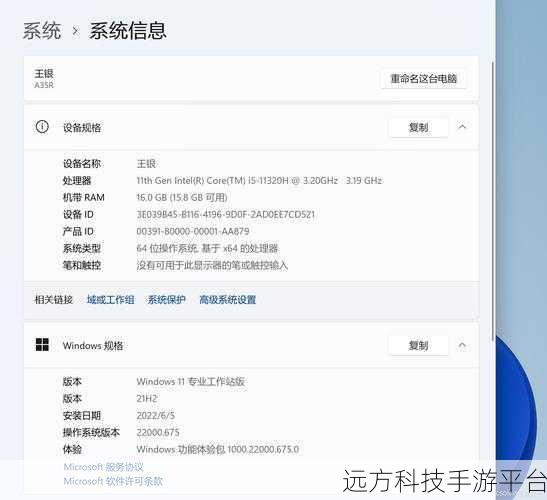Open the 高级系统设置 link
The height and width of the screenshot is (500, 547).
pos(227,300)
